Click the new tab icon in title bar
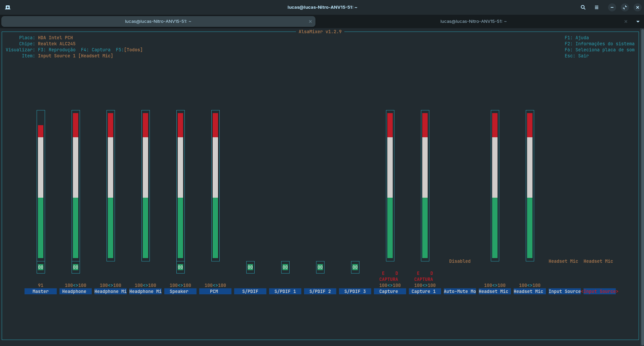Image resolution: width=644 pixels, height=346 pixels. point(8,7)
